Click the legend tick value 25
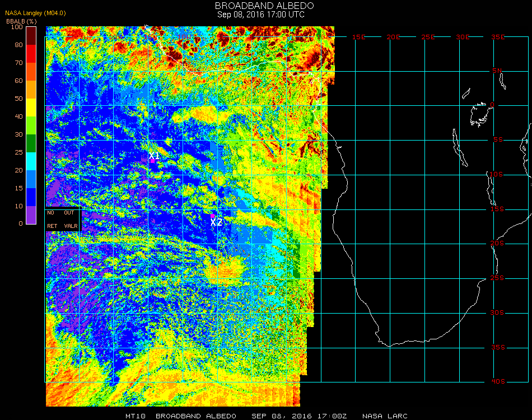The height and width of the screenshot is (420, 532). (x=18, y=152)
